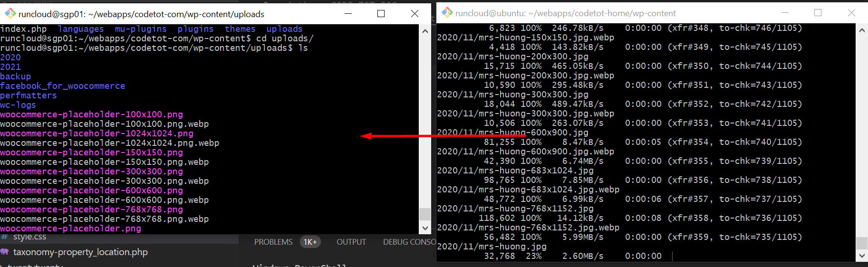Click scroll-up arrow in right terminal
The height and width of the screenshot is (267, 868).
(x=862, y=30)
